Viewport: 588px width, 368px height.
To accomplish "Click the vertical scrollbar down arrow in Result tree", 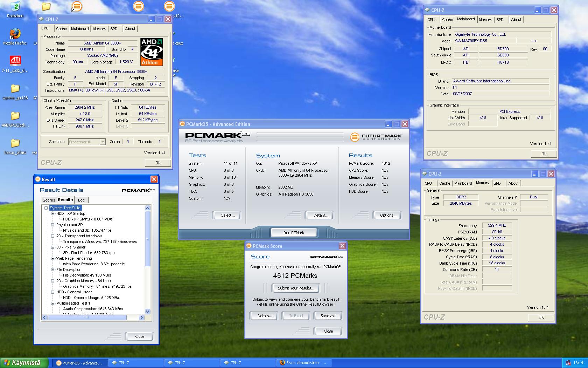I will 147,312.
